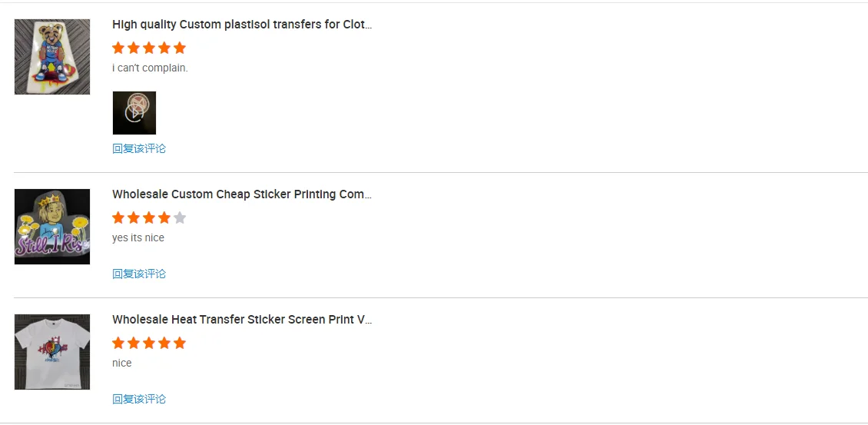This screenshot has height=425, width=868.
Task: Click fifth star of plastisol transfers review
Action: click(x=180, y=48)
